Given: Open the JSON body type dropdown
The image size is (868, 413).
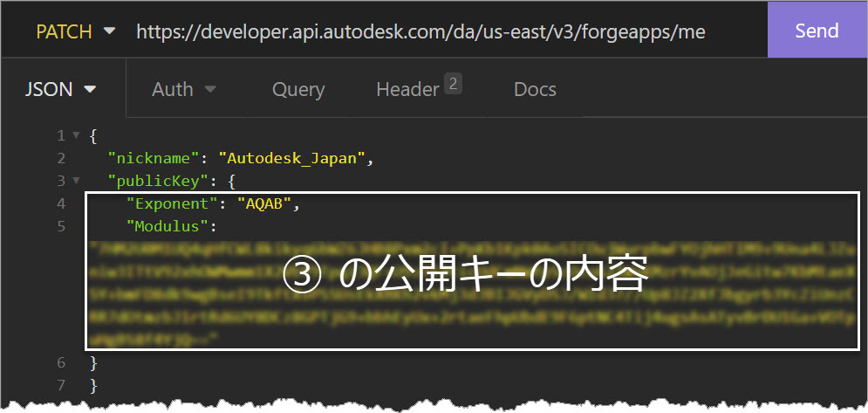Looking at the screenshot, I should pyautogui.click(x=61, y=89).
